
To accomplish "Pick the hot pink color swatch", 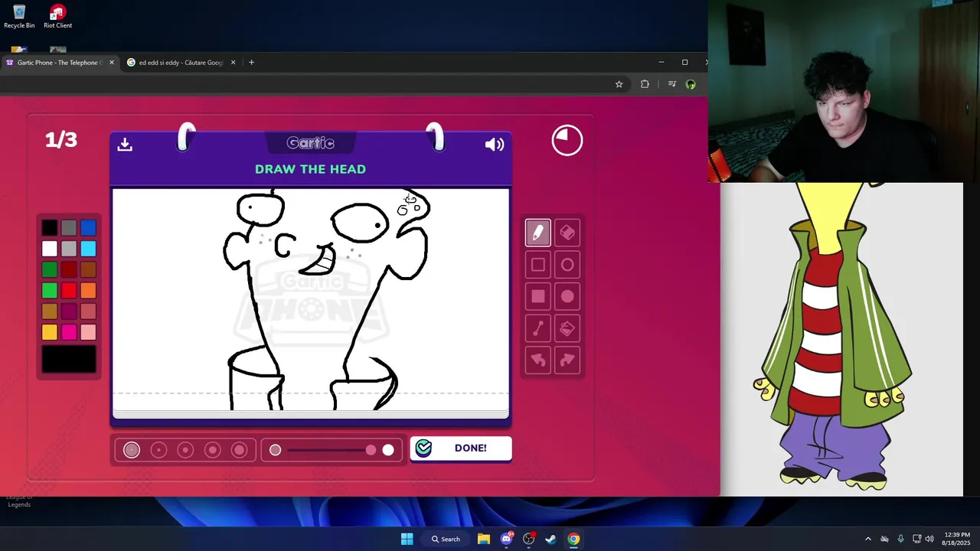I will [69, 332].
